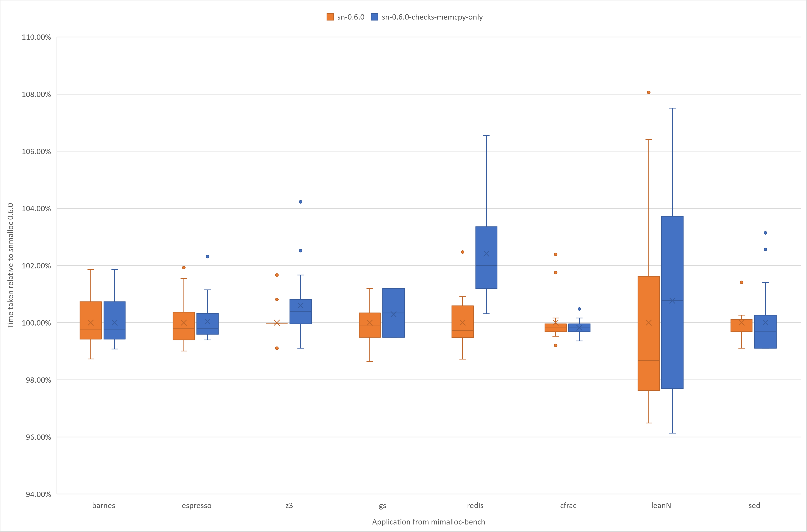This screenshot has height=532, width=807.
Task: Click the 96.00% axis label
Action: [x=38, y=437]
